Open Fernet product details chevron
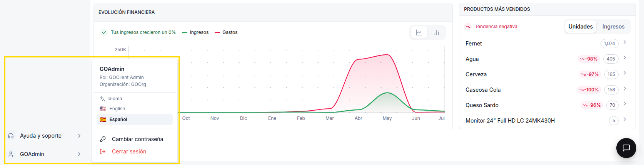Viewport: 644px width, 165px height. tap(625, 42)
